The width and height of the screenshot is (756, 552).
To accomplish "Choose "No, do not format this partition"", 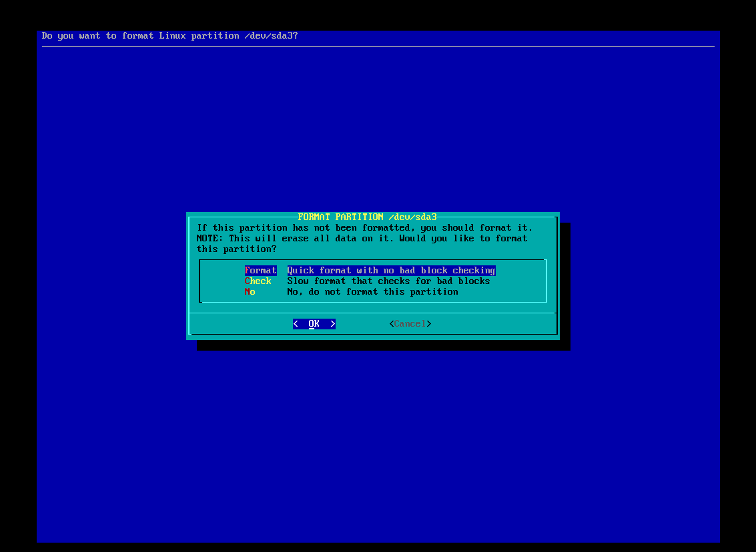I will 372,292.
